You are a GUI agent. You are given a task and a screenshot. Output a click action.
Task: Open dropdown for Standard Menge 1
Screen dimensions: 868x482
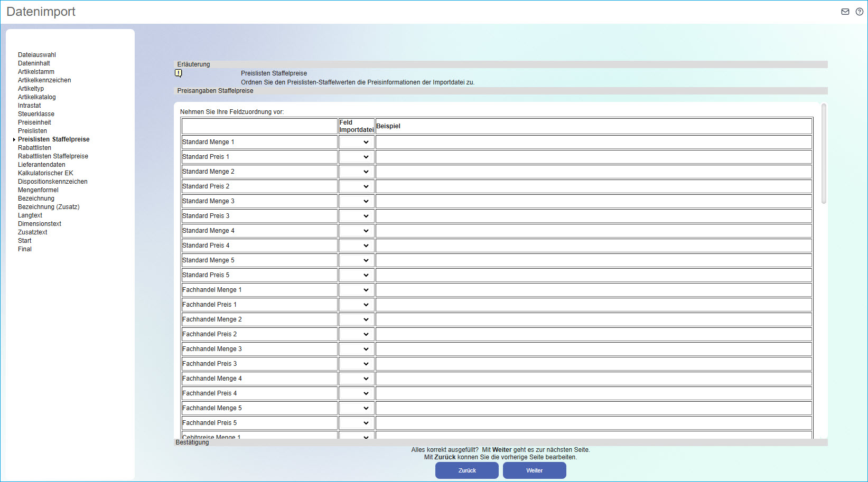pyautogui.click(x=356, y=142)
